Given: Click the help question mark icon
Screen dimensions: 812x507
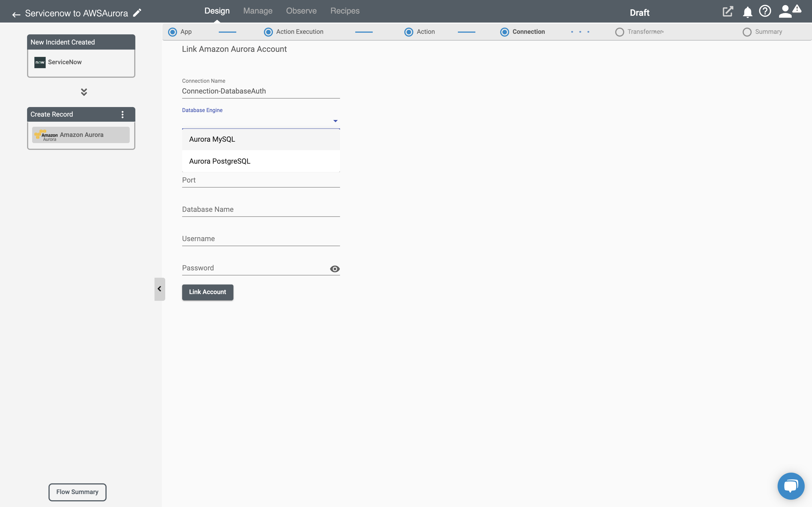Looking at the screenshot, I should point(765,10).
